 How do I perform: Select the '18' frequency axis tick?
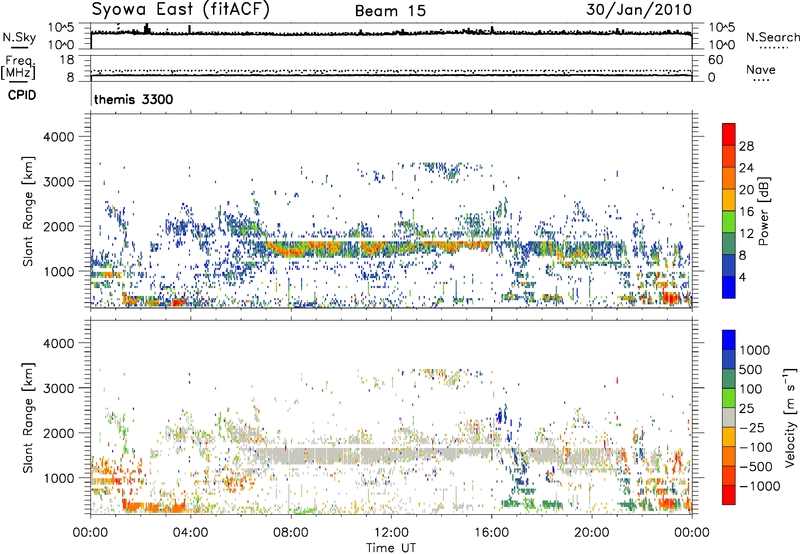67,60
